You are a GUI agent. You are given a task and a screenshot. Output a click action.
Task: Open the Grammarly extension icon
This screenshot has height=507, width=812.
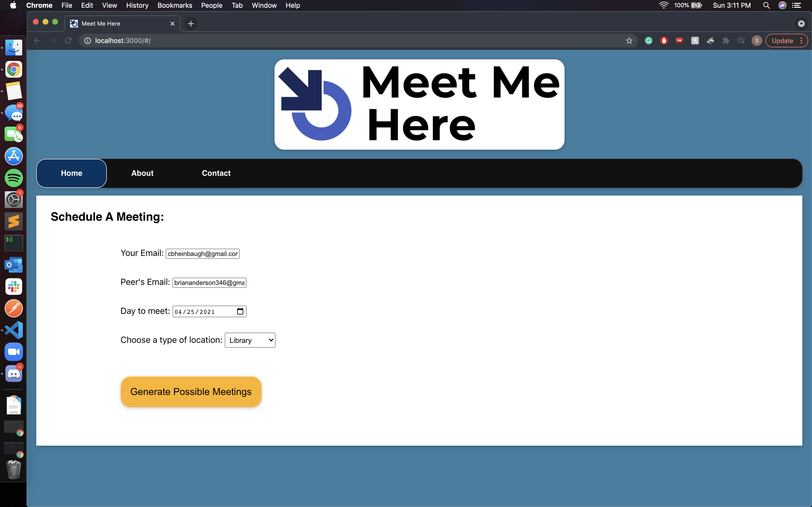click(x=648, y=41)
